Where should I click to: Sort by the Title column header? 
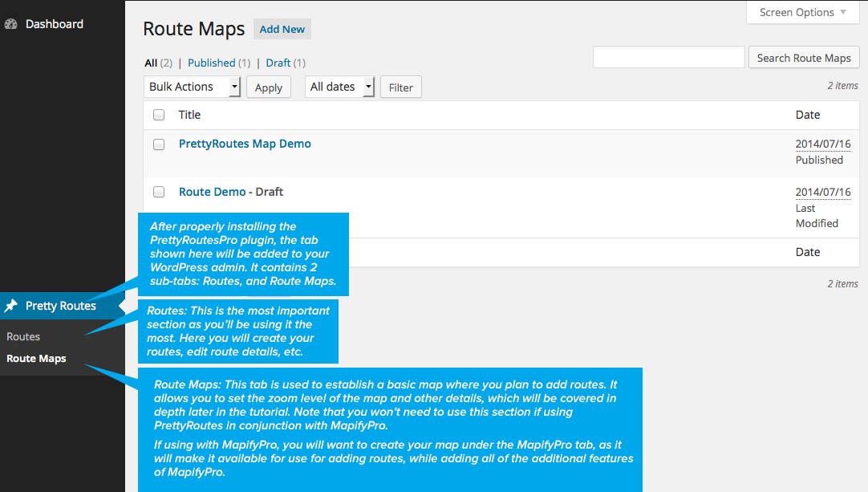pyautogui.click(x=189, y=115)
